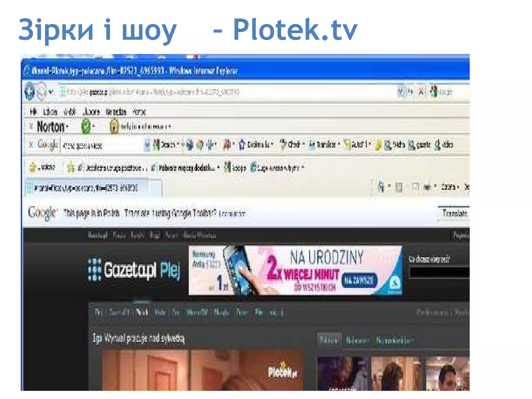Viewport: 532px width, 399px height.
Task: Click the browser Back arrow button
Action: click(x=30, y=91)
